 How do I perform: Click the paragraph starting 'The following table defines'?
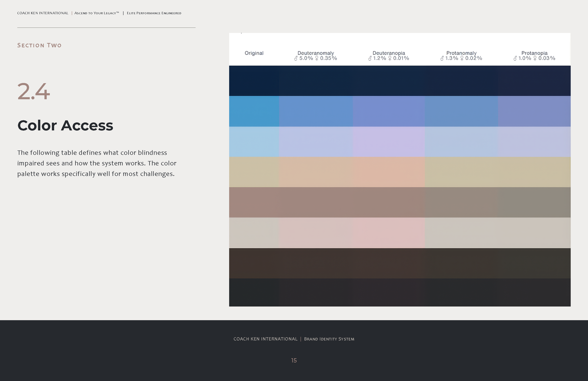pos(97,163)
